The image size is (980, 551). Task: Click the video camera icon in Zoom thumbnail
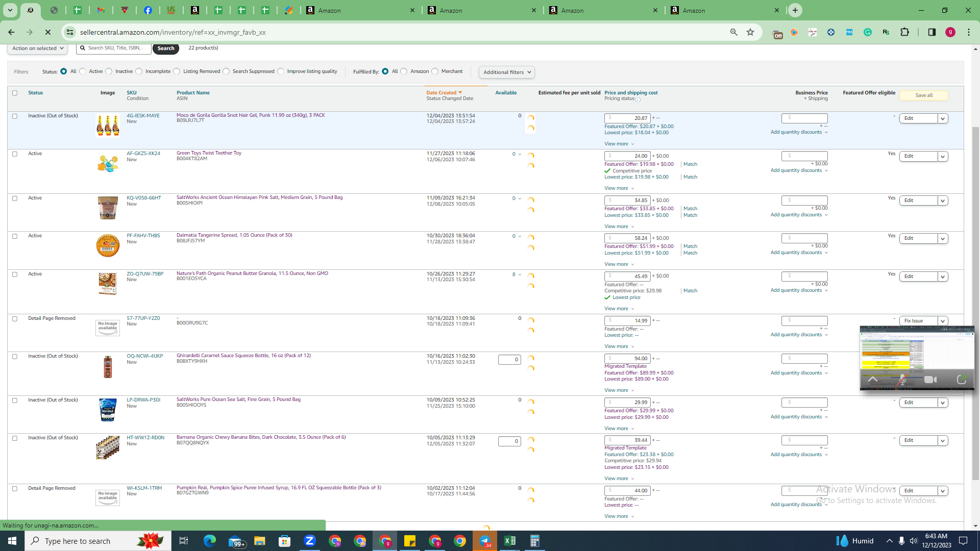pyautogui.click(x=930, y=380)
